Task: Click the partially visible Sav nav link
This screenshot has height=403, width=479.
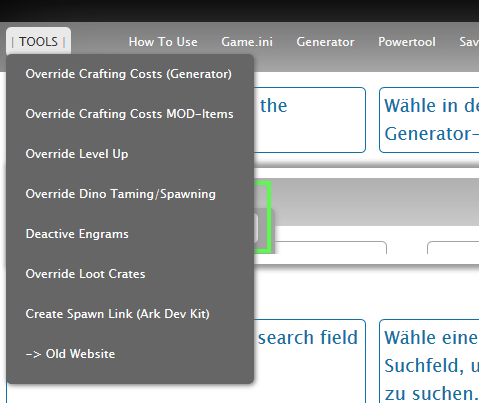Action: pos(469,42)
